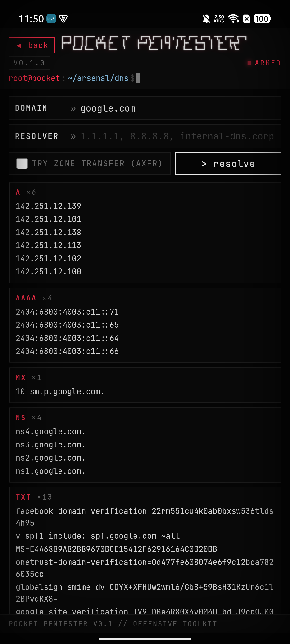Tap the shield icon in the status bar

[x=64, y=18]
